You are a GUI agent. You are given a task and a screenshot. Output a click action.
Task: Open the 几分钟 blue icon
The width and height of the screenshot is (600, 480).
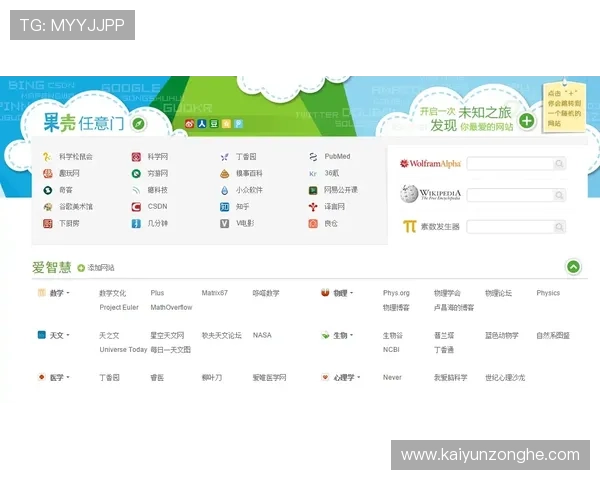[x=136, y=224]
